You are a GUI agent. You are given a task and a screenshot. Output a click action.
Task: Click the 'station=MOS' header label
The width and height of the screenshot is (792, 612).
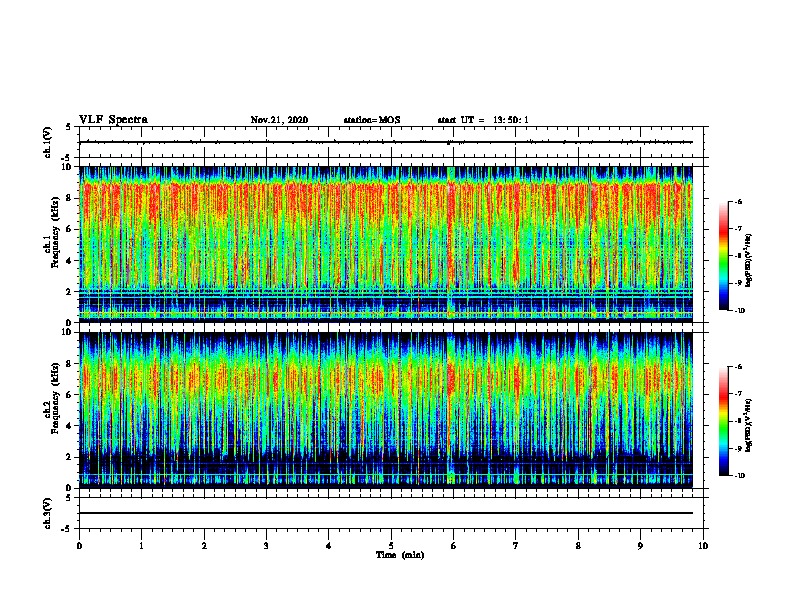(x=372, y=120)
